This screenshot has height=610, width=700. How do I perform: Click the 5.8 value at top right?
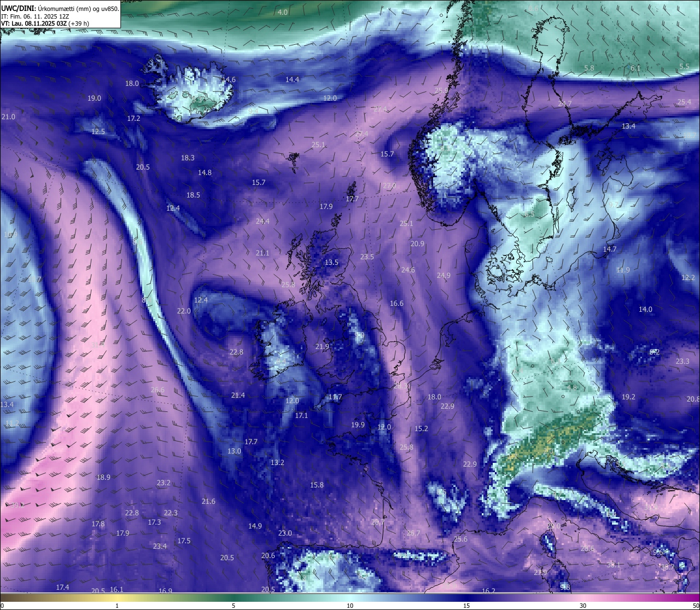(589, 68)
